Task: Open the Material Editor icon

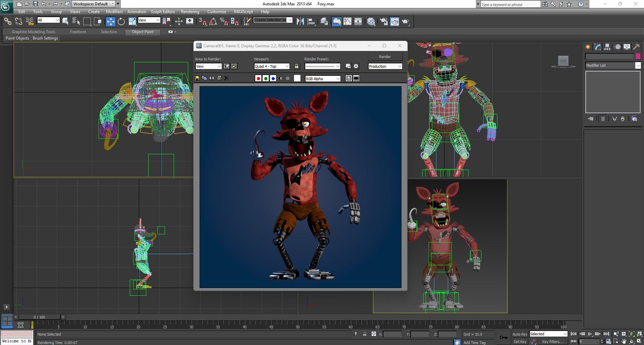Action: click(371, 21)
